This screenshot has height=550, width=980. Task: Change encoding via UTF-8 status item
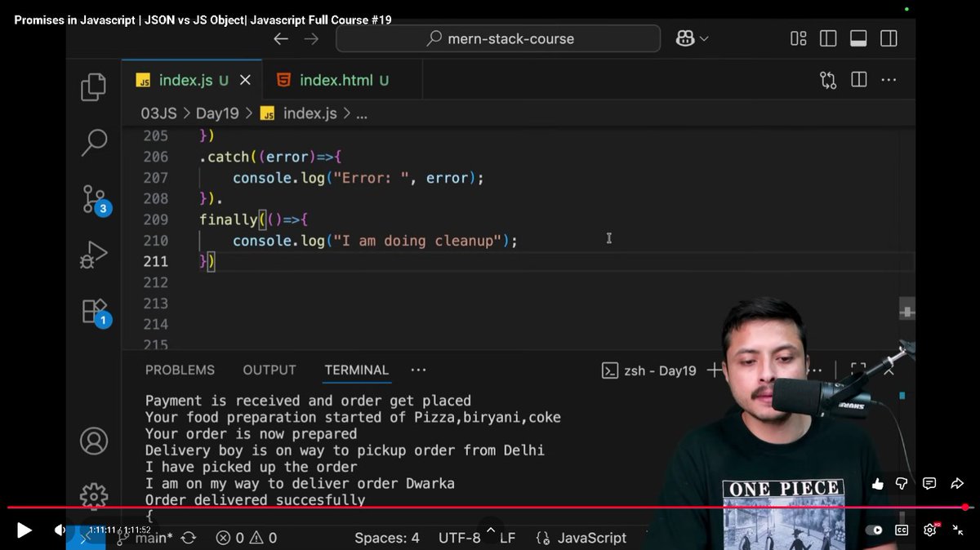tap(460, 538)
